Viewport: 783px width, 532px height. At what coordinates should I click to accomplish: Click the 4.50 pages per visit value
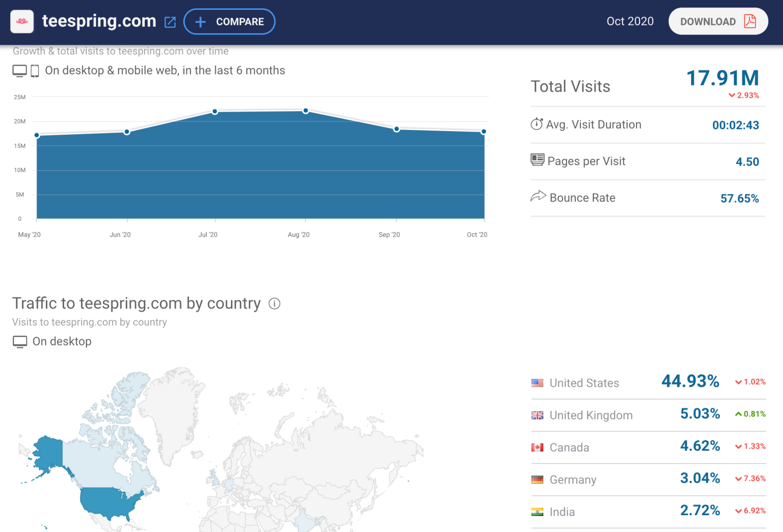click(x=747, y=162)
